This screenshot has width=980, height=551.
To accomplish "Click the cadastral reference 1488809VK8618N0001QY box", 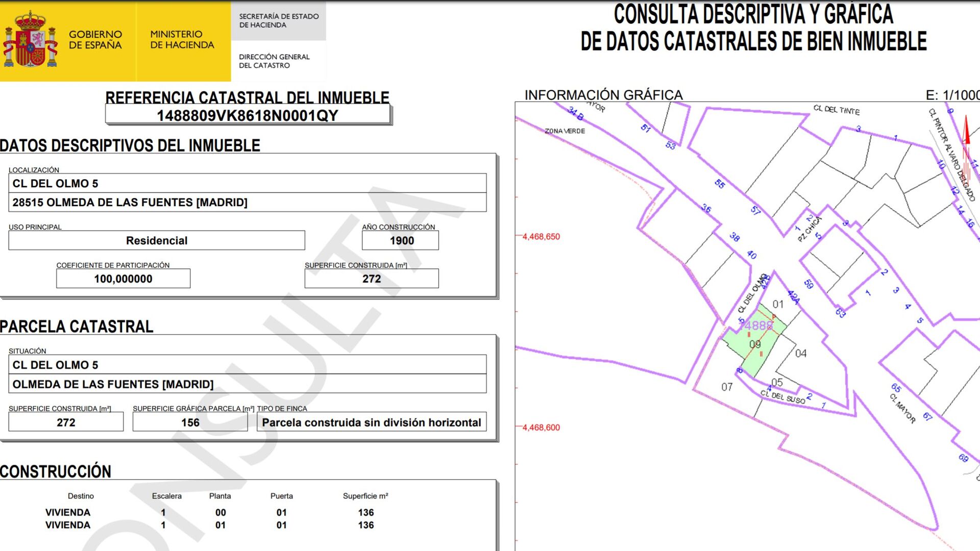I will click(248, 115).
